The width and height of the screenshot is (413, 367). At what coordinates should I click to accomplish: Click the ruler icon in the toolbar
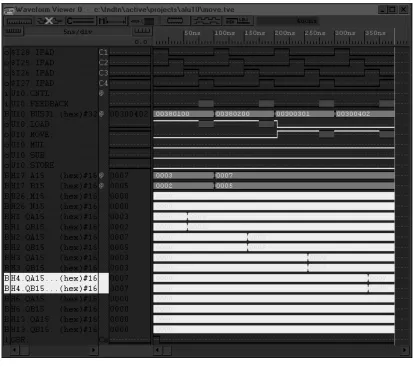click(x=19, y=21)
